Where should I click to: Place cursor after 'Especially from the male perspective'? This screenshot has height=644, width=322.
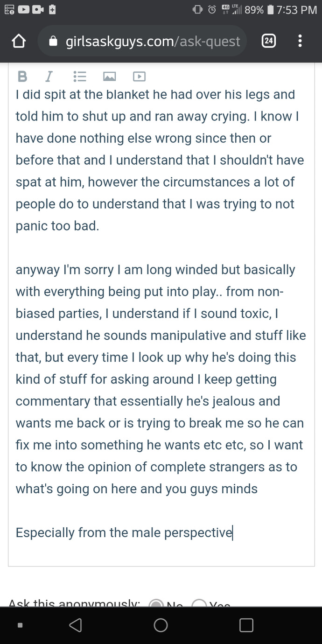[233, 532]
